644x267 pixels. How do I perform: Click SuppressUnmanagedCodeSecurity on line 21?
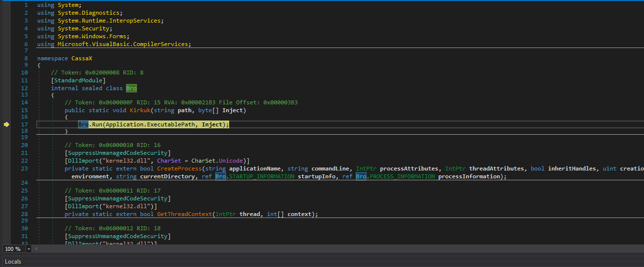118,153
